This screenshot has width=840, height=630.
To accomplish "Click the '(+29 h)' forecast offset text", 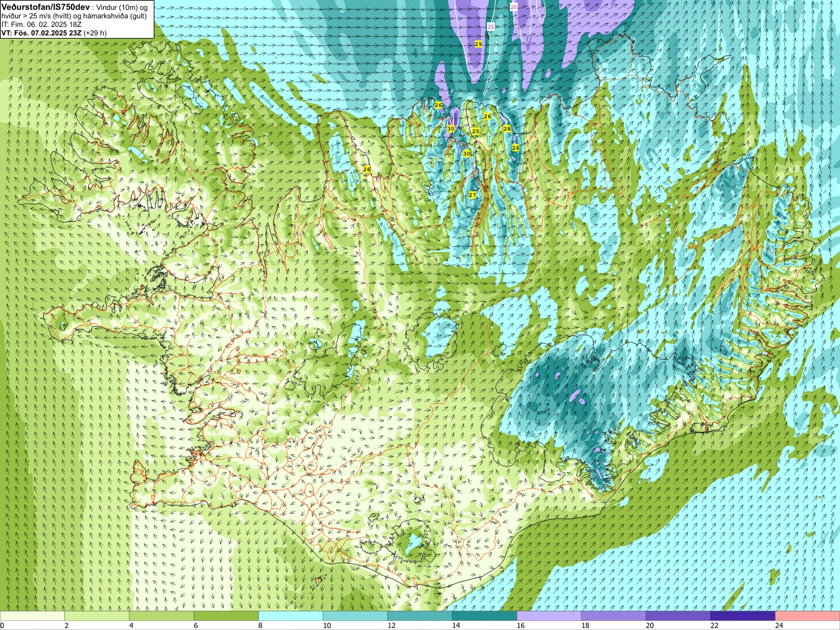I will 95,33.
